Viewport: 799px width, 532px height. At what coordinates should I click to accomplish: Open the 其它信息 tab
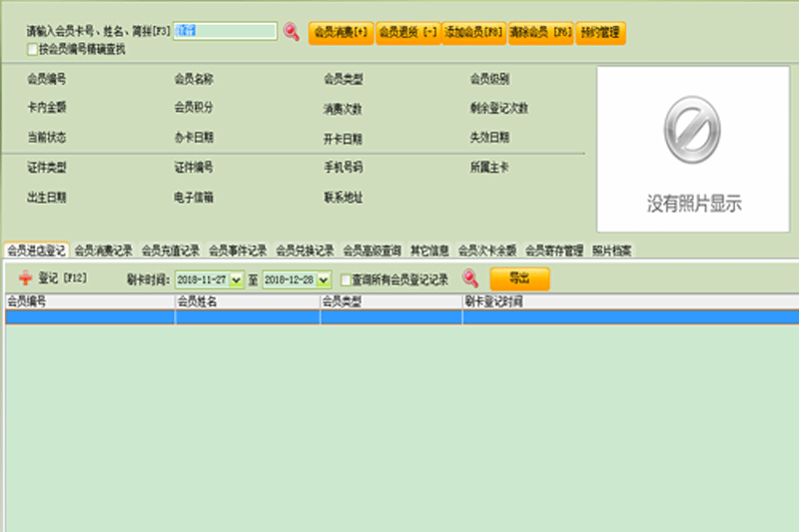[x=429, y=251]
